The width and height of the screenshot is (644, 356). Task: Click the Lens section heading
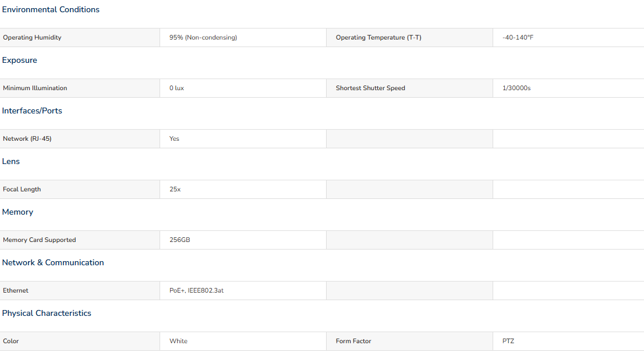click(10, 161)
